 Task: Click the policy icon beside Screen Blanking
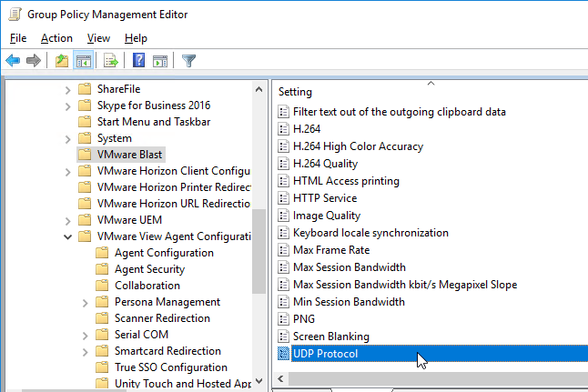283,337
